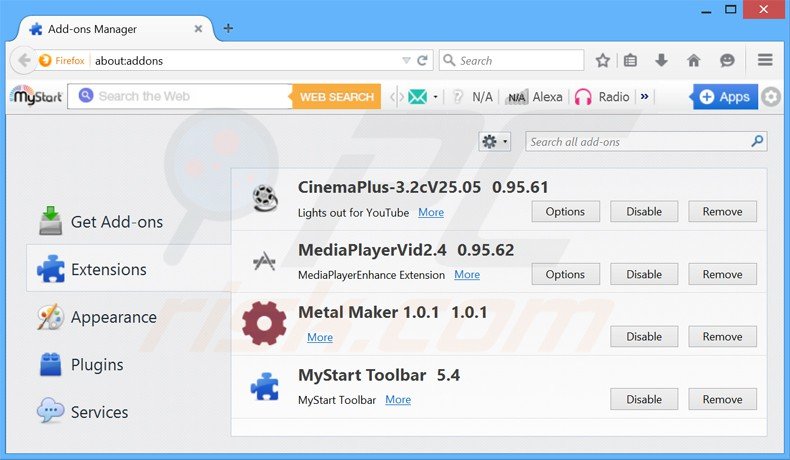Screen dimensions: 790x460
Task: Open the Firefox hamburger menu
Action: tap(765, 61)
